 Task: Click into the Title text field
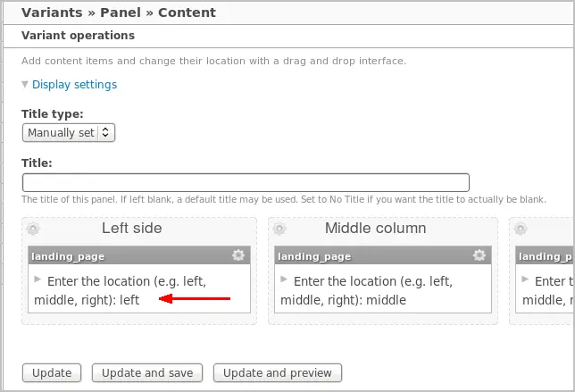coord(246,183)
